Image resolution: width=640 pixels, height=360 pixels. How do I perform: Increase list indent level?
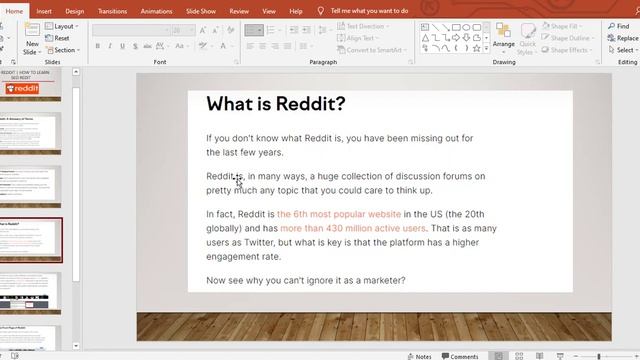tap(307, 30)
